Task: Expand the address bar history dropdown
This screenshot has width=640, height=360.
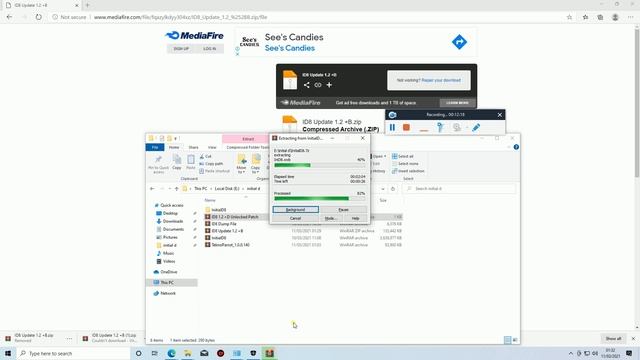Action: 383,189
